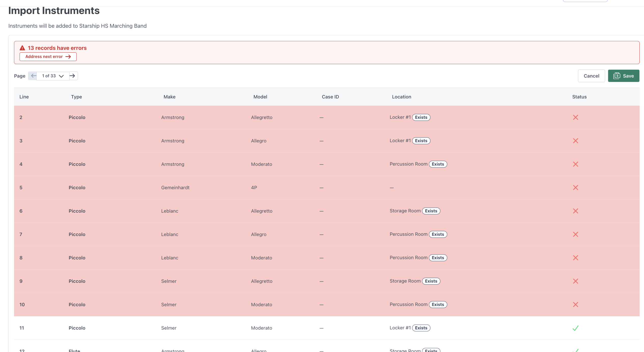This screenshot has height=352, width=644.
Task: Click Percussion Room location on line 4
Action: click(408, 164)
